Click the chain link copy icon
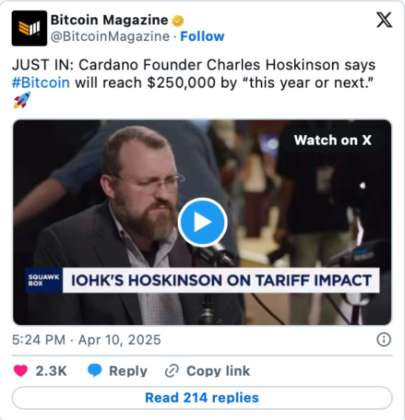This screenshot has width=405, height=420. pos(172,371)
